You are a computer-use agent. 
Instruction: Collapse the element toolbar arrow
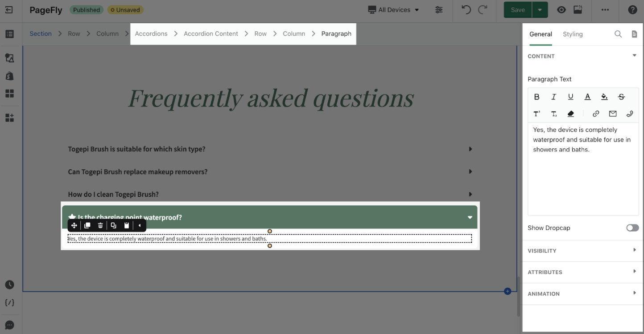coord(140,225)
